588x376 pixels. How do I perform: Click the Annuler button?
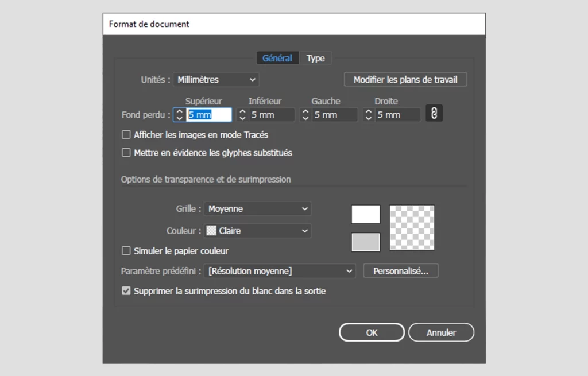point(442,332)
